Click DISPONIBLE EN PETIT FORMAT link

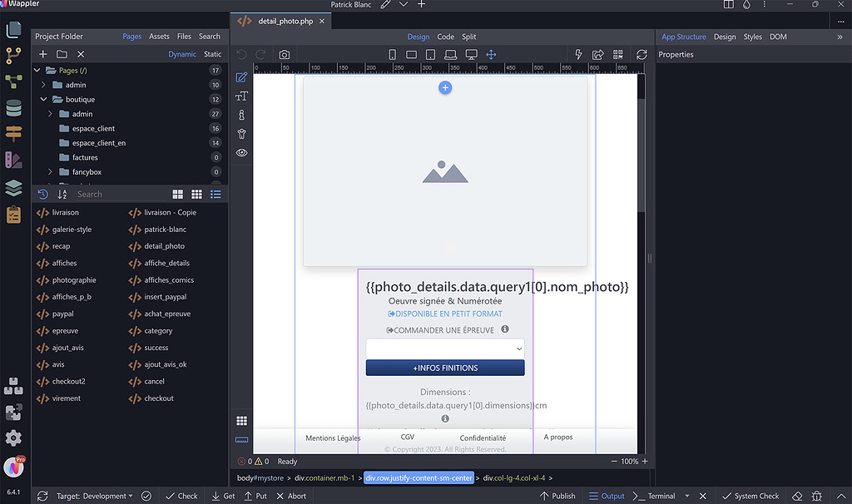pyautogui.click(x=445, y=314)
